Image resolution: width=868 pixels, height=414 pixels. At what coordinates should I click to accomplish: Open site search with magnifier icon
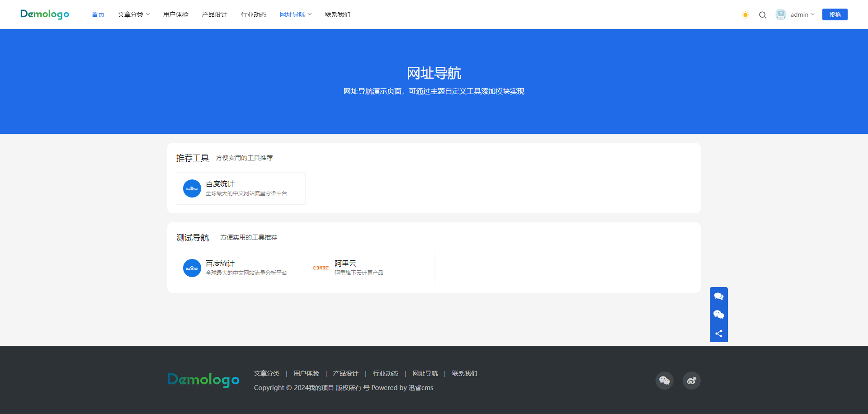pyautogui.click(x=763, y=15)
